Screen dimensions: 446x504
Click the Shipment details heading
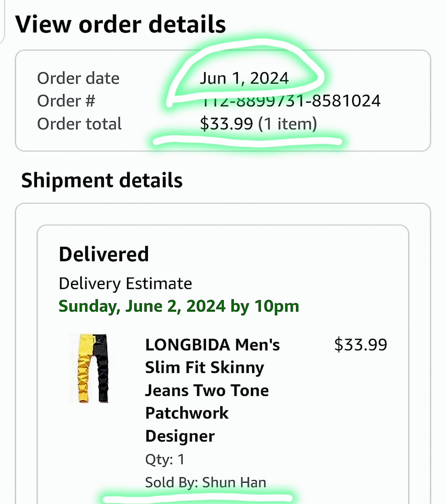point(102,180)
